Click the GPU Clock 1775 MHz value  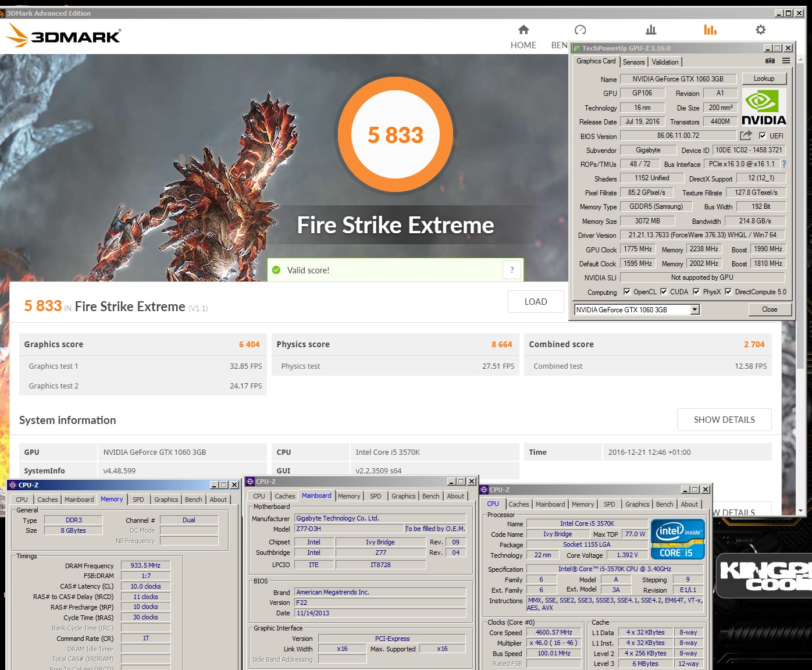(x=638, y=249)
